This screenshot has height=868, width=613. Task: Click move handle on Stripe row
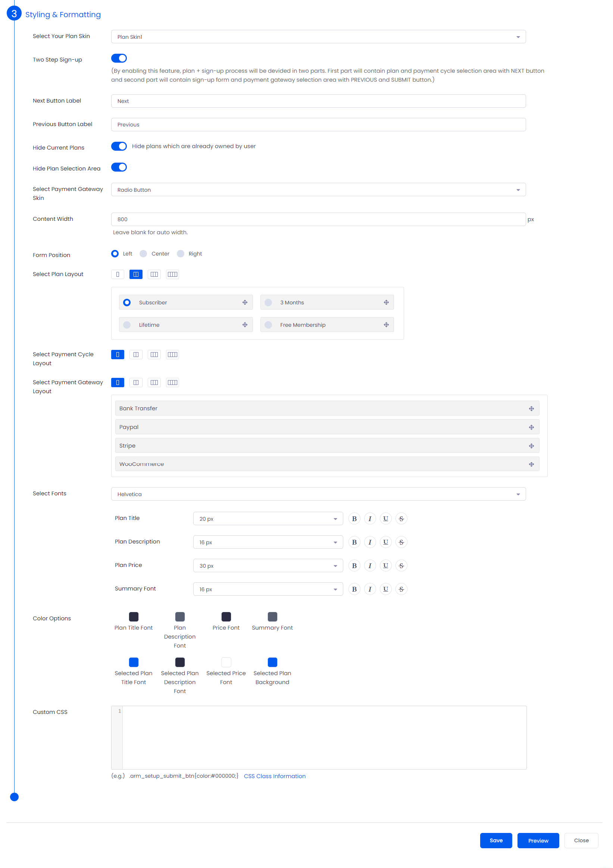click(x=531, y=446)
